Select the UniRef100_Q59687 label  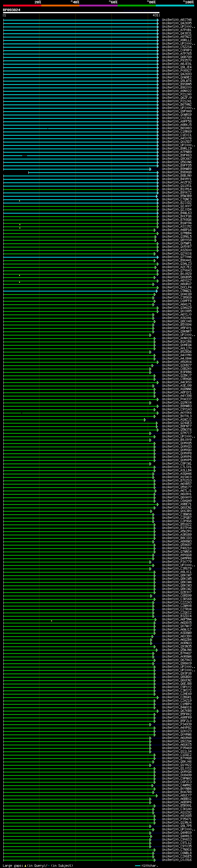click(x=177, y=545)
